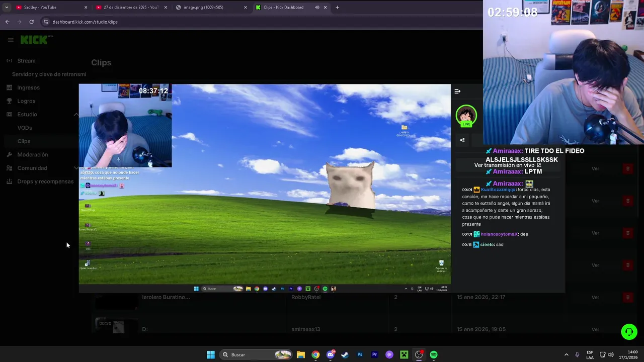Viewport: 644px width, 362px height.
Task: Click the Ingresos sidebar icon
Action: pos(9,87)
